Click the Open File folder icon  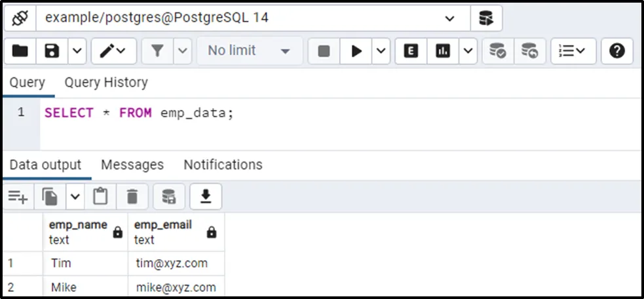click(20, 50)
